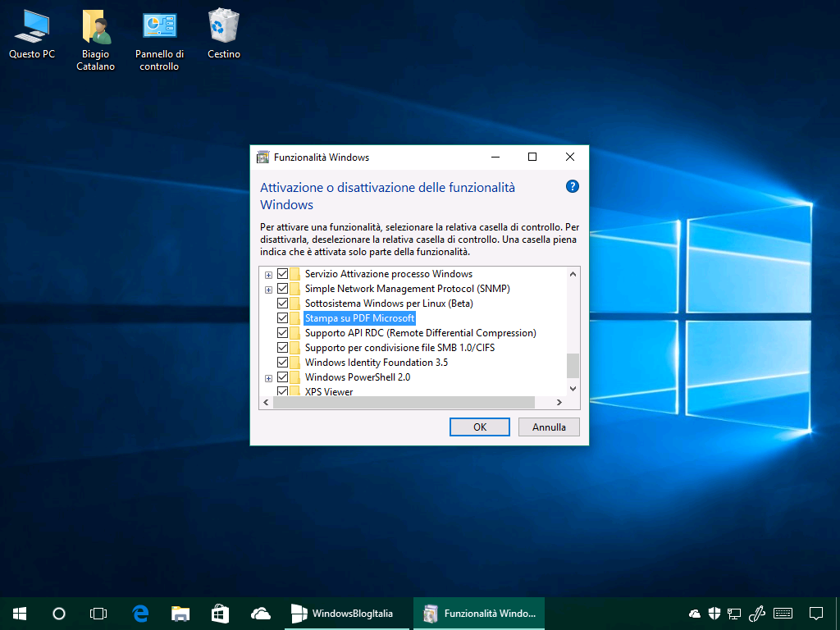Click the OK button
Screen dimensions: 840x630
pos(479,427)
